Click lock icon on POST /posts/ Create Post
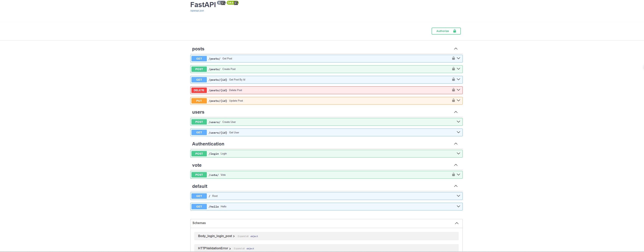The image size is (644, 252). point(453,69)
